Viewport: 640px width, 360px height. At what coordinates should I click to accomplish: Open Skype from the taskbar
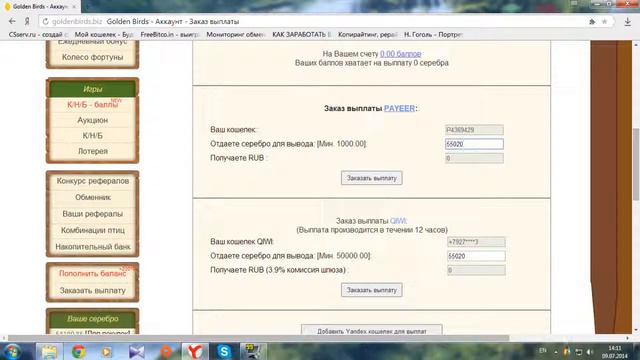(224, 351)
